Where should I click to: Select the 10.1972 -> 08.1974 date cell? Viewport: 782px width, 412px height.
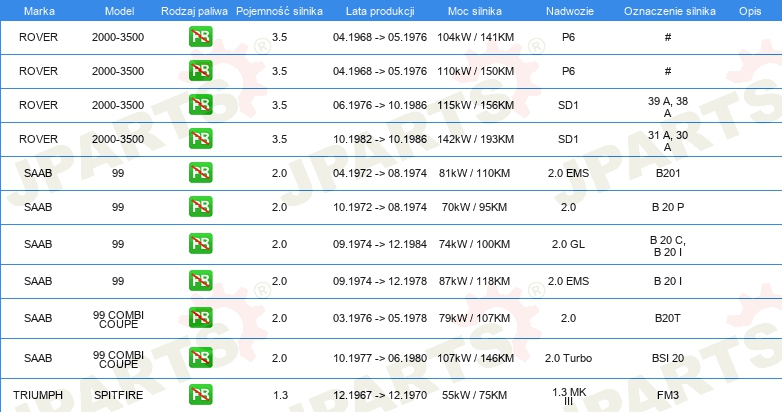tap(380, 207)
